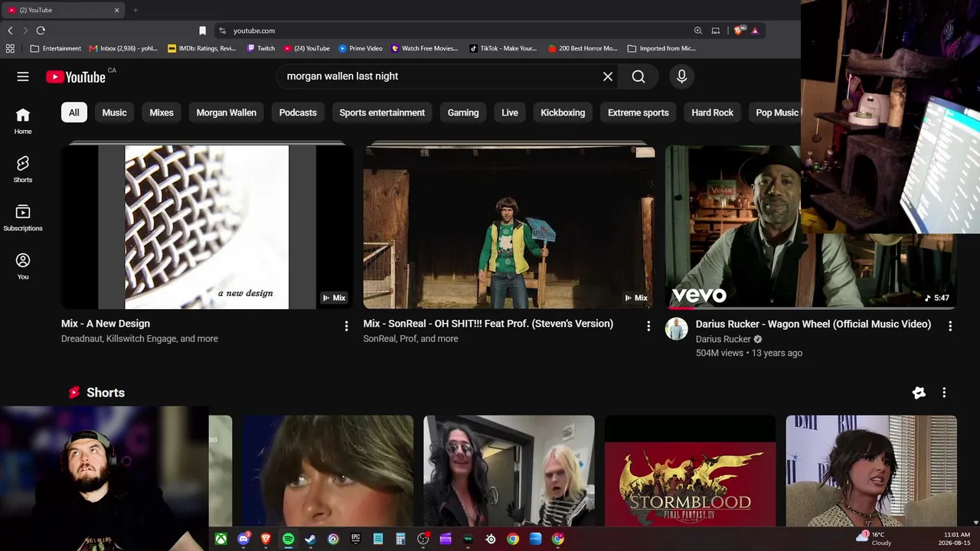Open Shorts shelf three-dot menu
980x551 pixels.
944,393
